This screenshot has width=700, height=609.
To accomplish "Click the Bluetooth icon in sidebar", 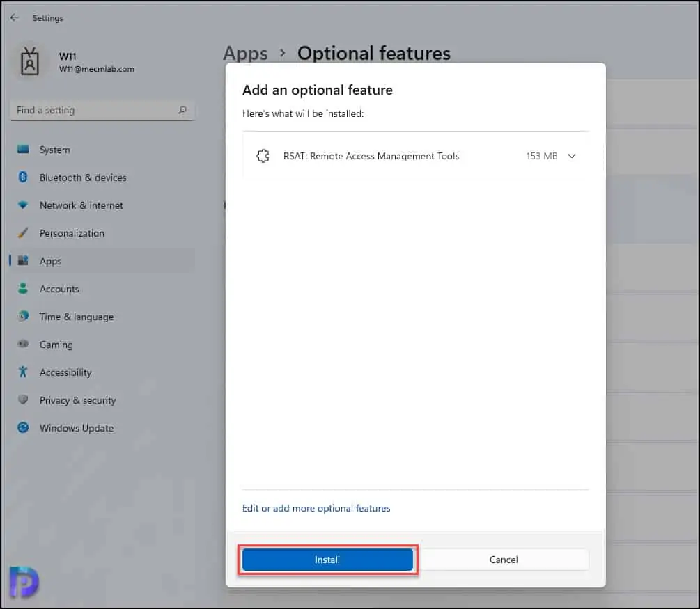I will coord(23,177).
